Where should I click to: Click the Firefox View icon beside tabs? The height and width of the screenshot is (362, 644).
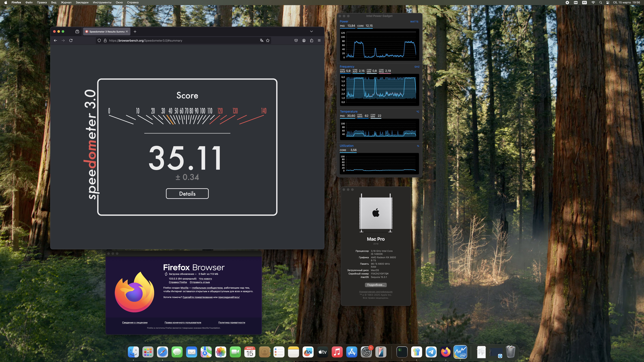point(77,31)
